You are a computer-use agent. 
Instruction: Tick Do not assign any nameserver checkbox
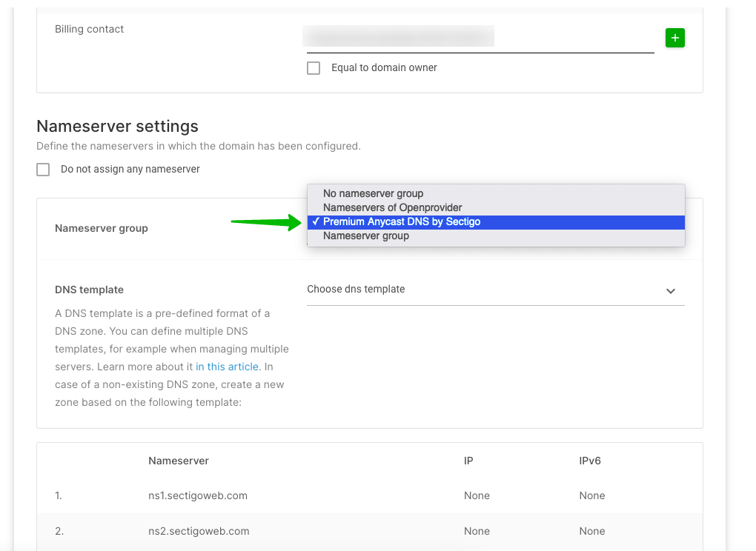coord(43,170)
